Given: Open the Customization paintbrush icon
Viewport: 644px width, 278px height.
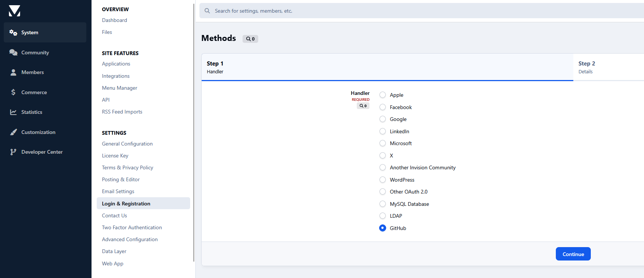Looking at the screenshot, I should tap(13, 132).
